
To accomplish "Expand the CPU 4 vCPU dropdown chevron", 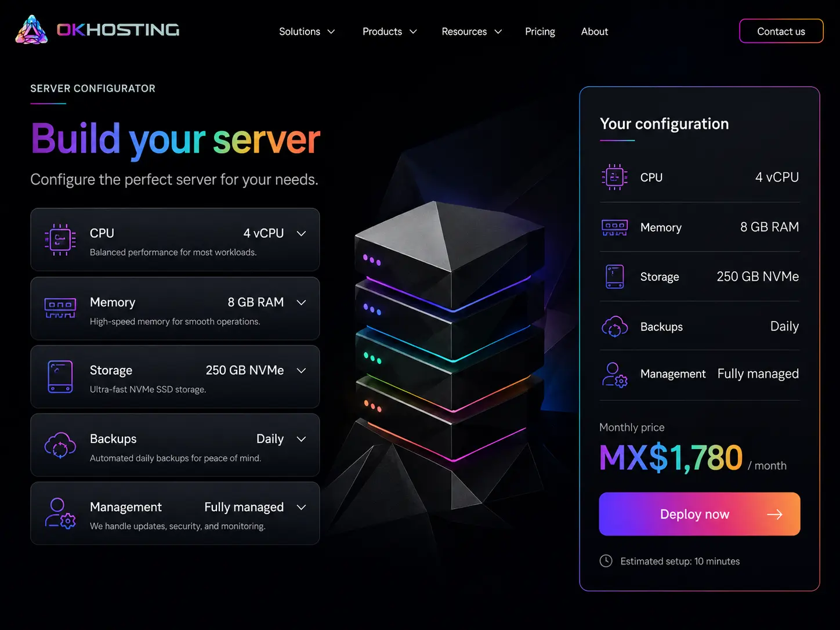I will click(x=301, y=233).
